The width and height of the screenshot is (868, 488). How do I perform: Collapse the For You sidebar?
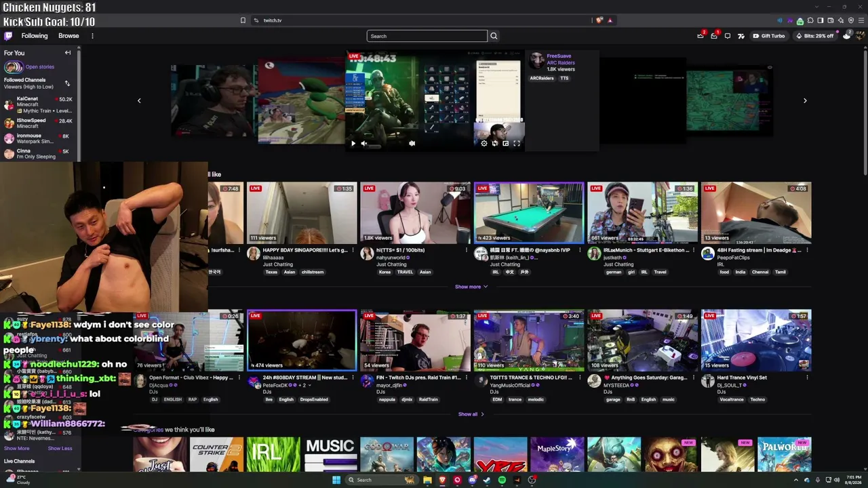pos(68,53)
